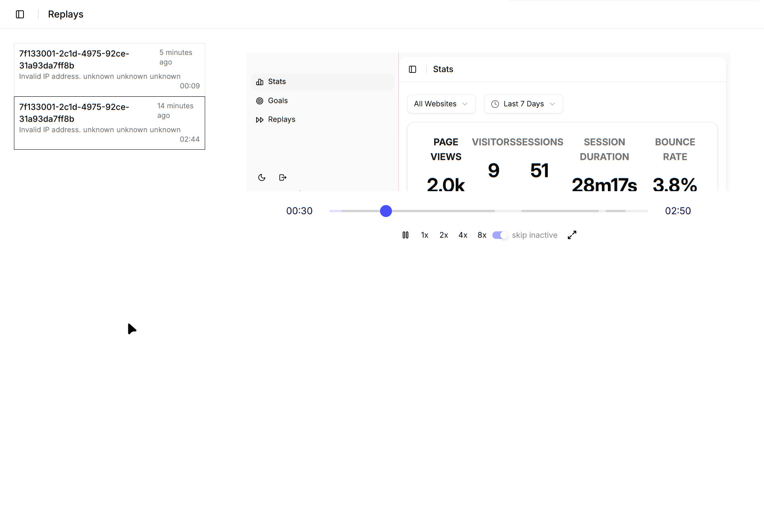Disable the skip inactive switch

tap(500, 235)
